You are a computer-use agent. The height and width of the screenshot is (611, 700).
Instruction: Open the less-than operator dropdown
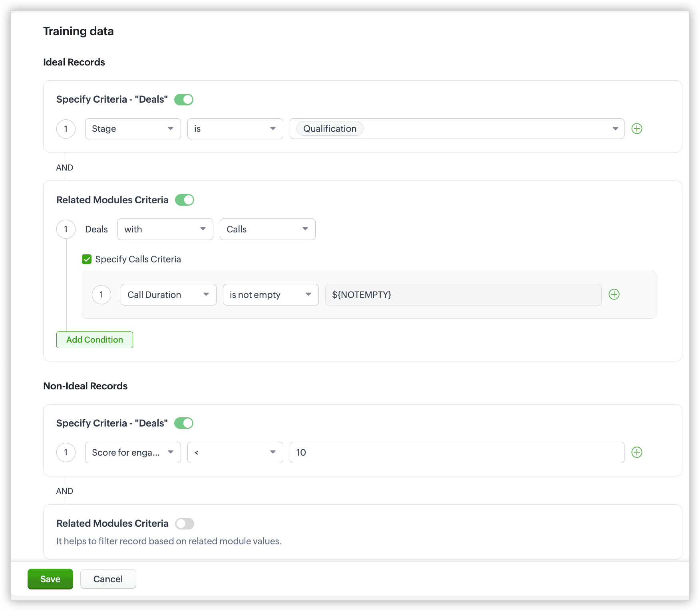235,452
